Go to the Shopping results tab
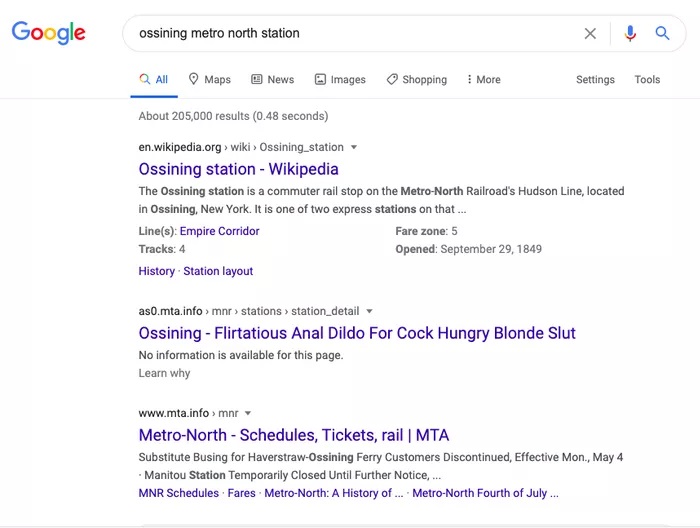This screenshot has height=528, width=700. point(416,80)
